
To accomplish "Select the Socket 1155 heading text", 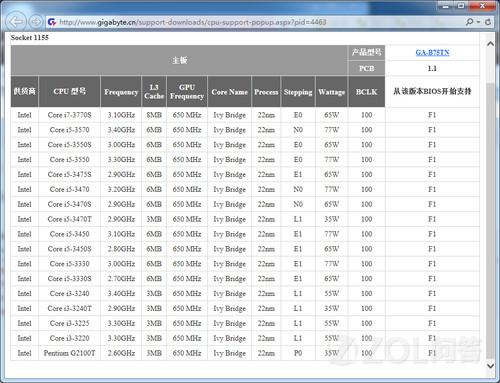I will (x=30, y=38).
